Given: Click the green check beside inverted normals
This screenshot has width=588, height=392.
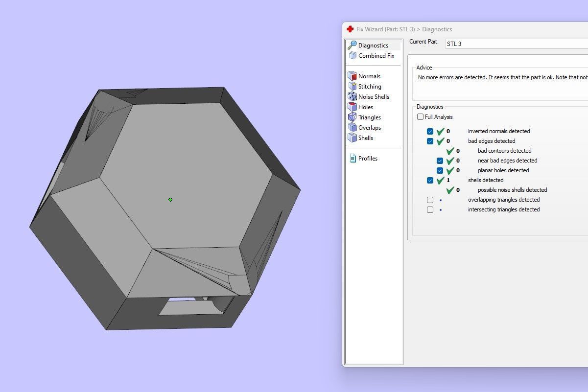Looking at the screenshot, I should coord(440,131).
